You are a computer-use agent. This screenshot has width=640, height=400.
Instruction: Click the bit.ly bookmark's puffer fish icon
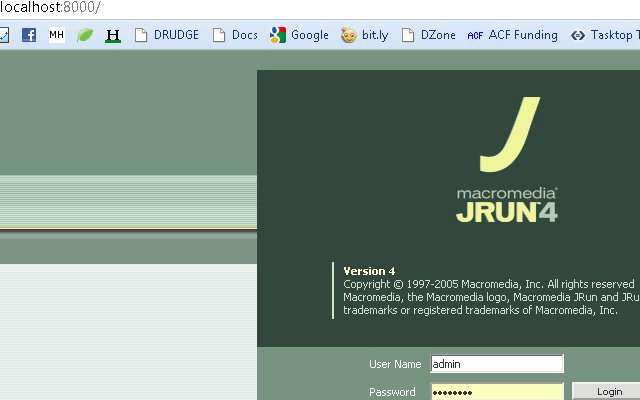(x=349, y=36)
